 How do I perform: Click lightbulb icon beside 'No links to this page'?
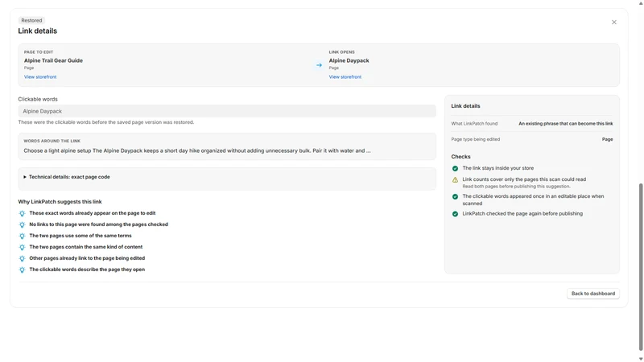[23, 224]
